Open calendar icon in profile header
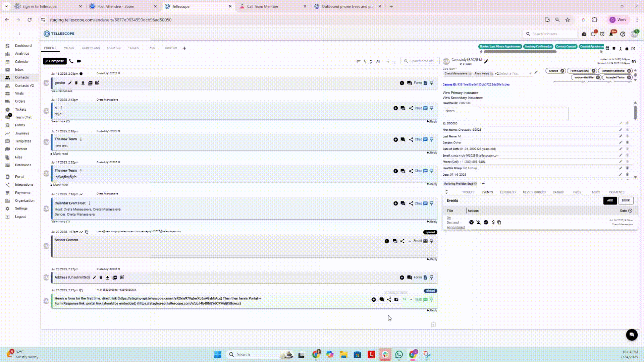The width and height of the screenshot is (644, 362). tap(607, 49)
